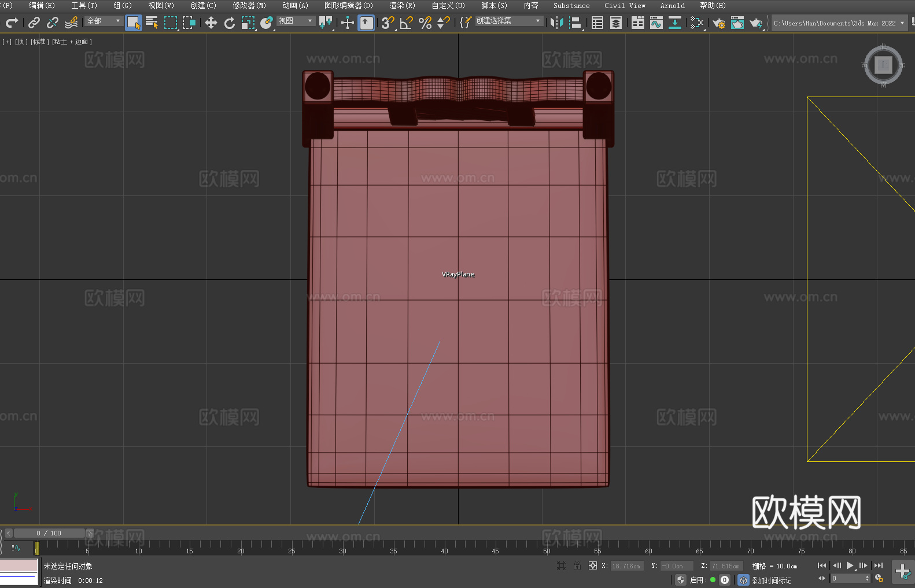Open the Civil View menu
The width and height of the screenshot is (915, 588).
(x=625, y=5)
